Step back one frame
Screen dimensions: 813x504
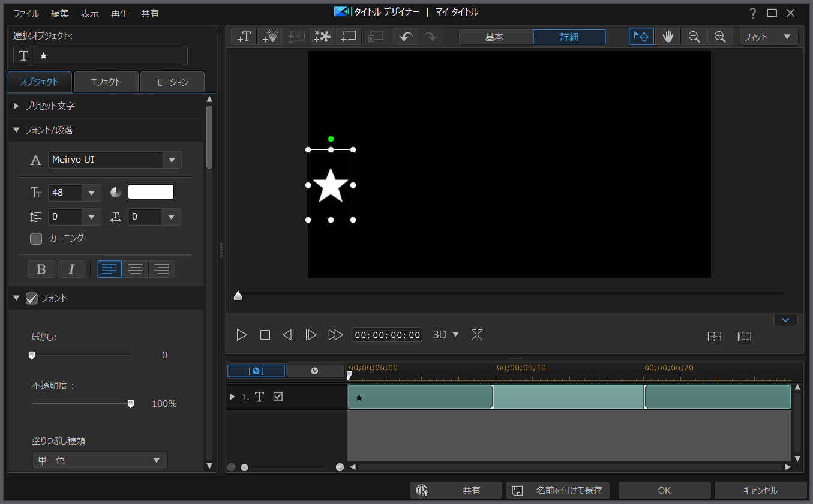click(288, 335)
